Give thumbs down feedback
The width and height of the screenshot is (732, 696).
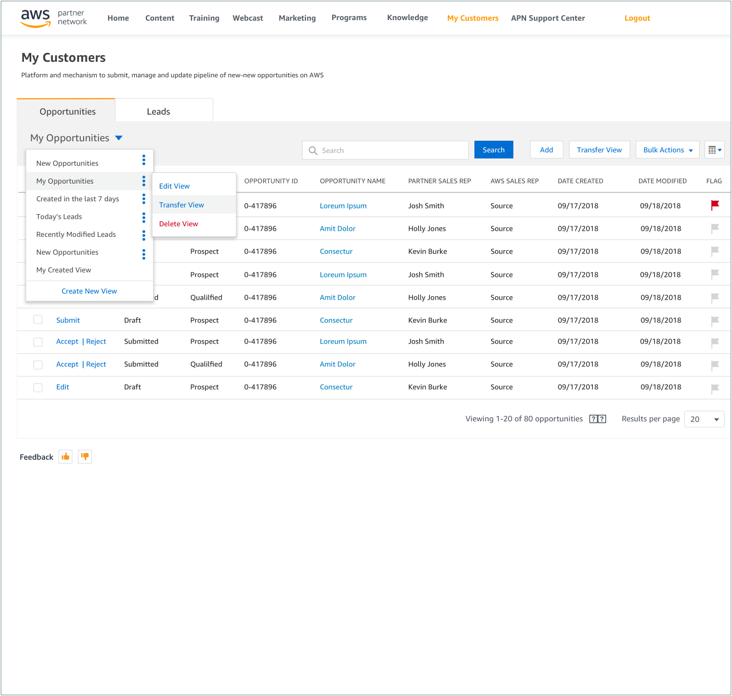[84, 457]
